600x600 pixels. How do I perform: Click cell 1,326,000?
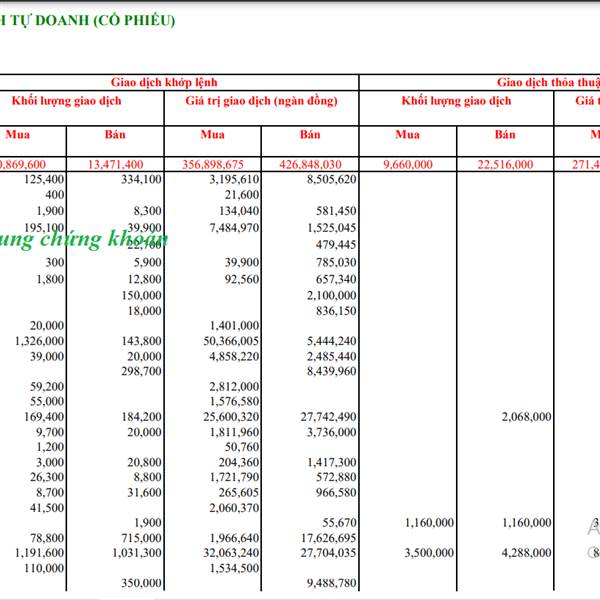click(39, 341)
